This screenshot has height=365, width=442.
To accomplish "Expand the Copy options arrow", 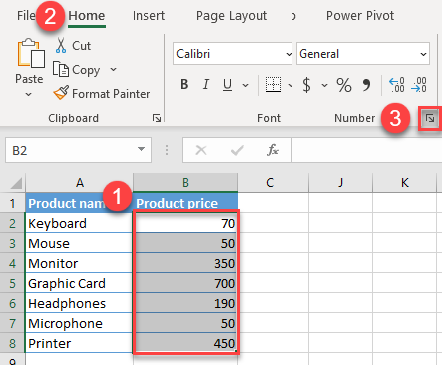I will (114, 69).
